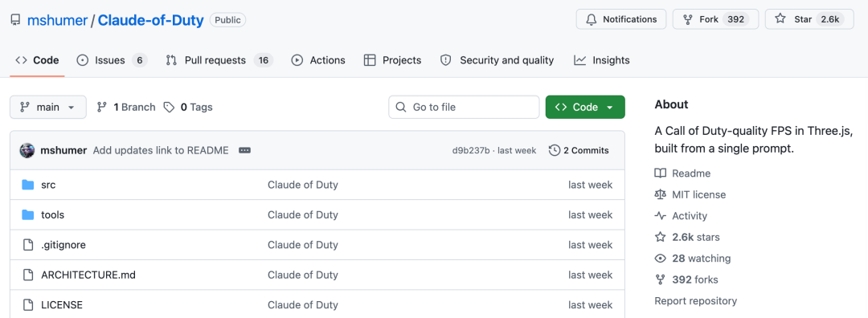The width and height of the screenshot is (868, 318).
Task: Click the MIT license scale icon
Action: point(660,194)
